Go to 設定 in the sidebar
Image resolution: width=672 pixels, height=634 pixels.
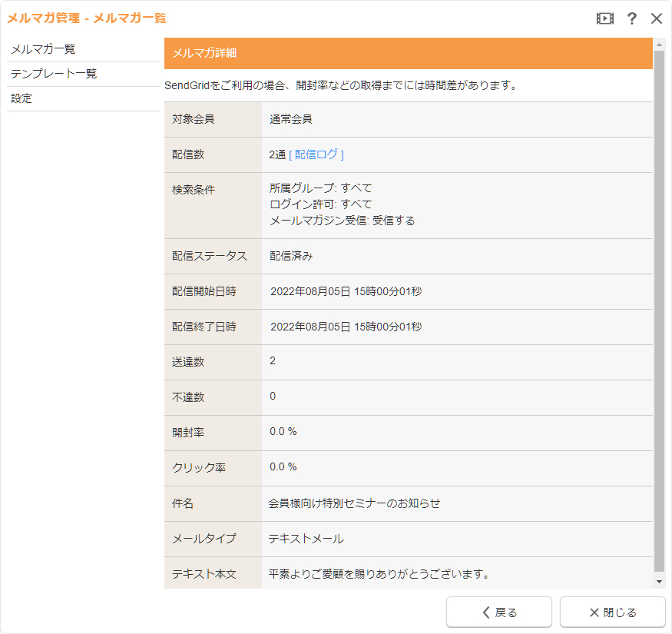(22, 98)
